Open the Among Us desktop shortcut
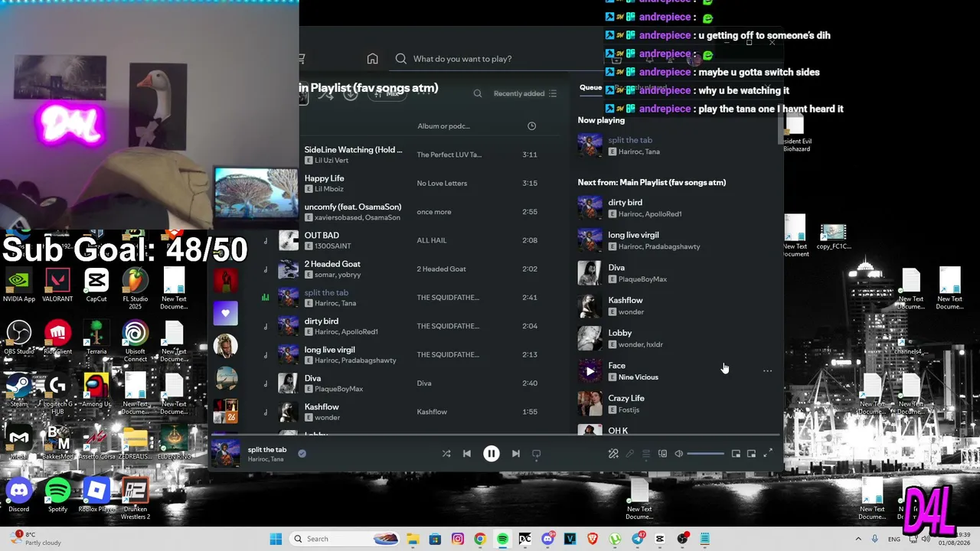Screen dimensions: 980x551 coord(96,390)
